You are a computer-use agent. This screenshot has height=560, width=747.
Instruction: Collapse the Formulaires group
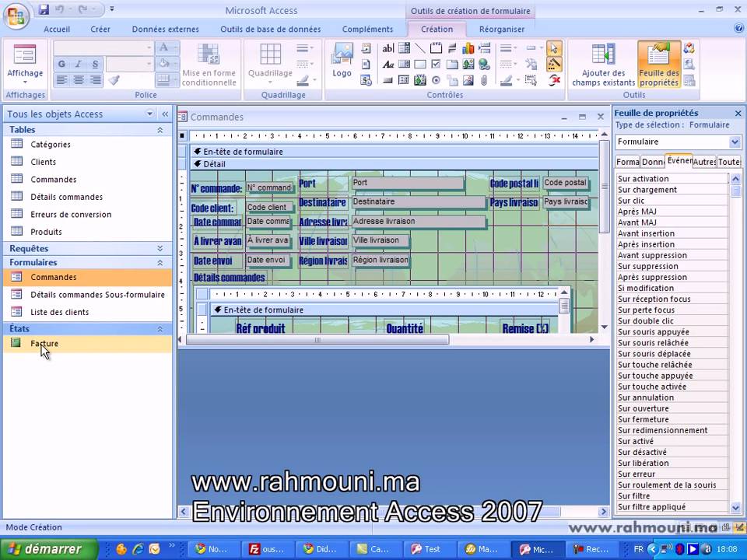160,262
